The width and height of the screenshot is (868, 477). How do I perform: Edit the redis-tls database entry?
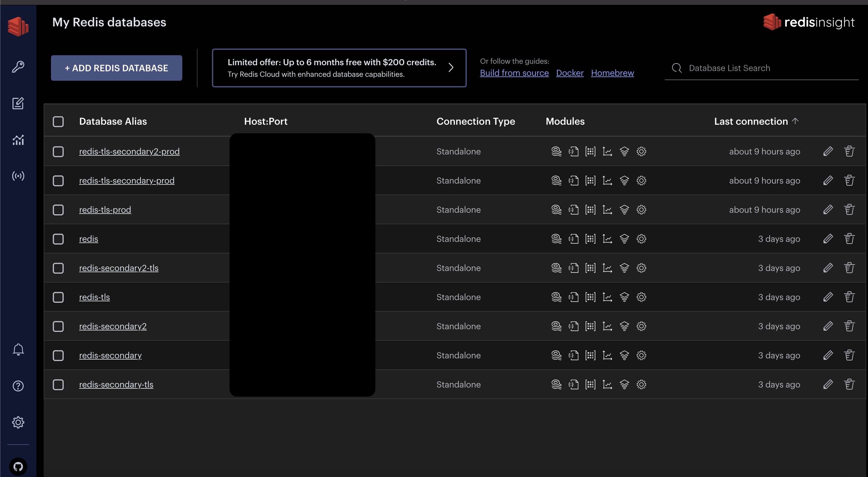[828, 297]
